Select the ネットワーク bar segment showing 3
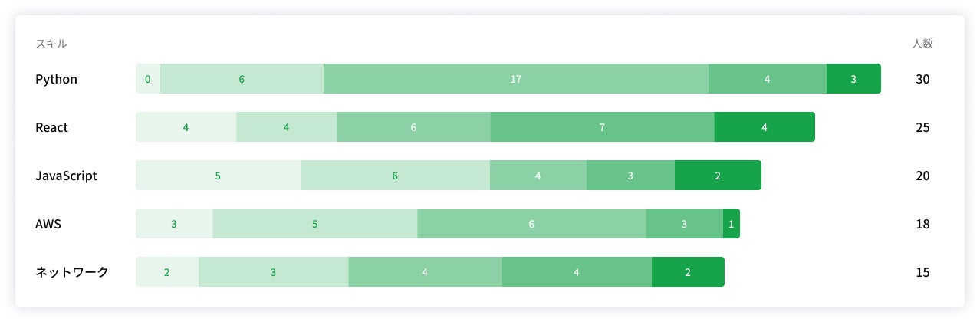Image resolution: width=980 pixels, height=322 pixels. point(273,272)
